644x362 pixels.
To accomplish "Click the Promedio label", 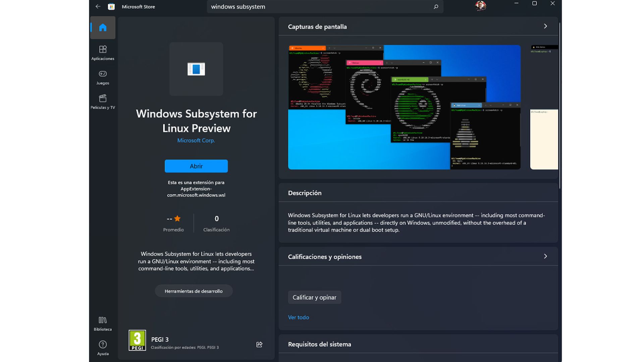I will coord(173,230).
